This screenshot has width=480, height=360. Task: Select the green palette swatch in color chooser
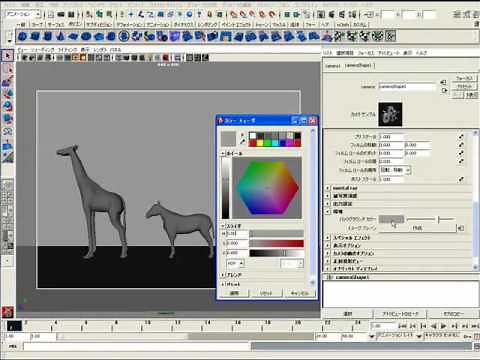coord(268,143)
